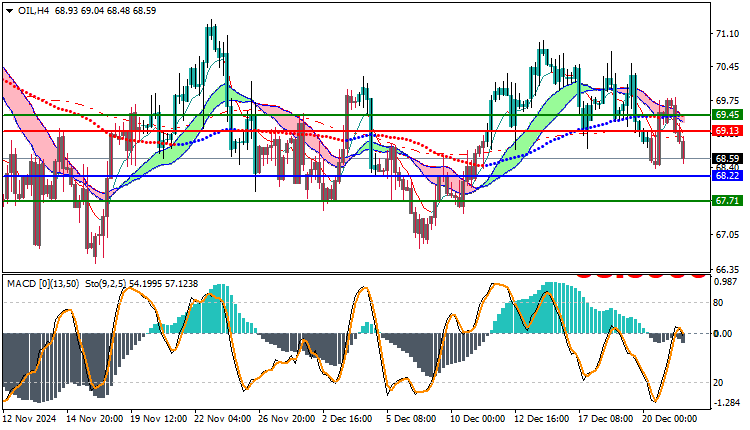Click the 5 Dec 08:00 time label
This screenshot has width=750, height=430.
pyautogui.click(x=411, y=419)
